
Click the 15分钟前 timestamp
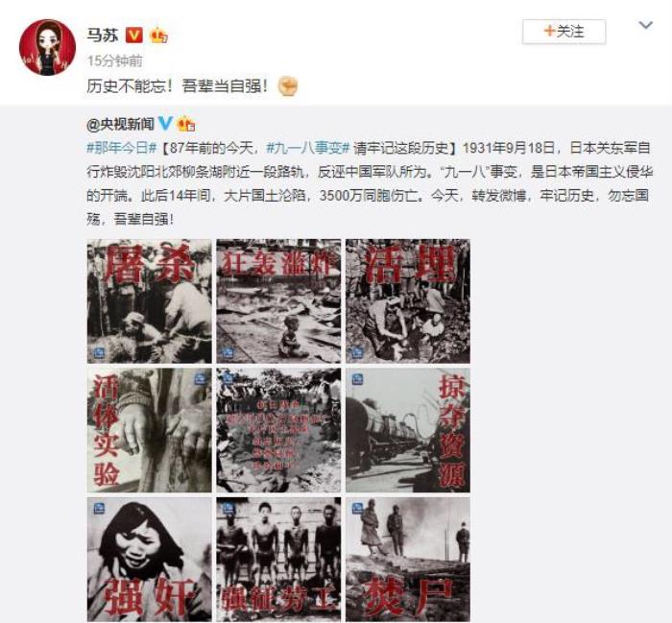114,60
